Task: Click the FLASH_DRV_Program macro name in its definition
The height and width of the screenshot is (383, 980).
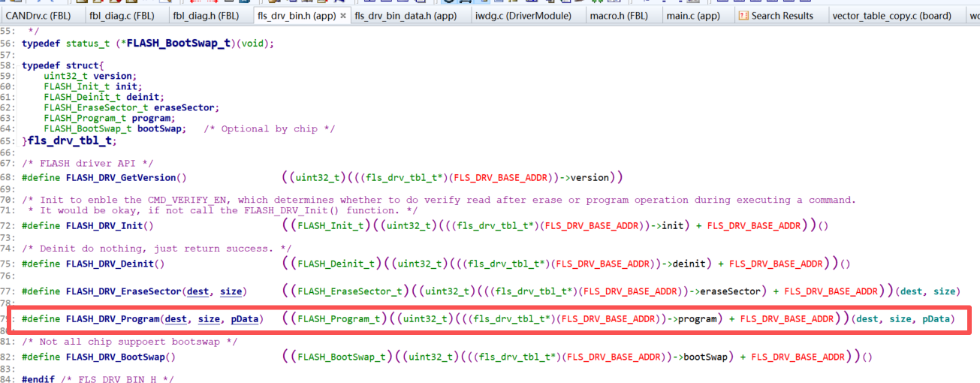Action: coord(112,319)
